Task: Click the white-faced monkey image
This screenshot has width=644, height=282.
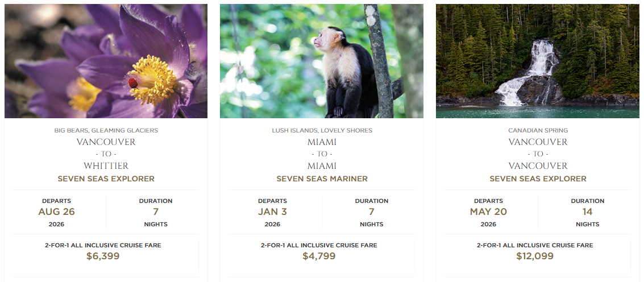Action: (x=321, y=61)
